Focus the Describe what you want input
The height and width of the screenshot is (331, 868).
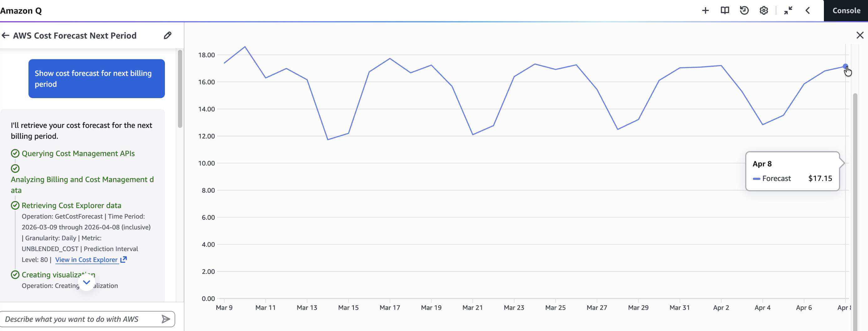81,319
